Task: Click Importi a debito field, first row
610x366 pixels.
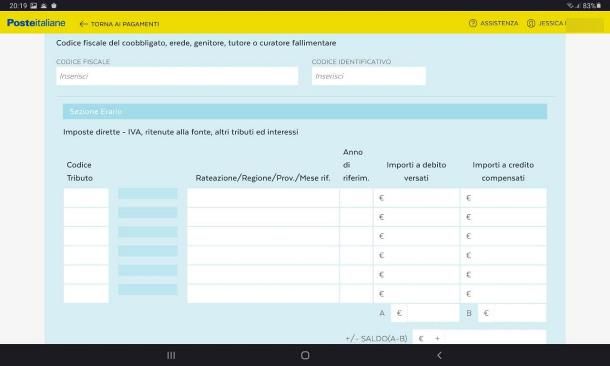Action: coord(416,198)
